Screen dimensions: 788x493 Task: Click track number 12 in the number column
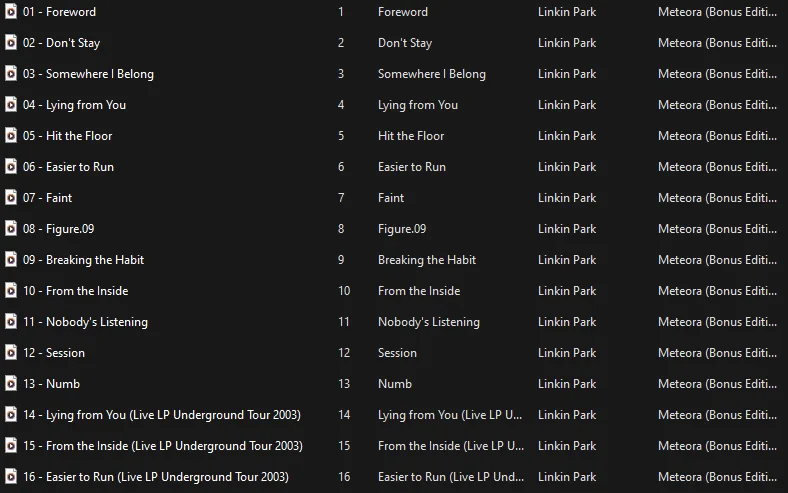point(344,353)
